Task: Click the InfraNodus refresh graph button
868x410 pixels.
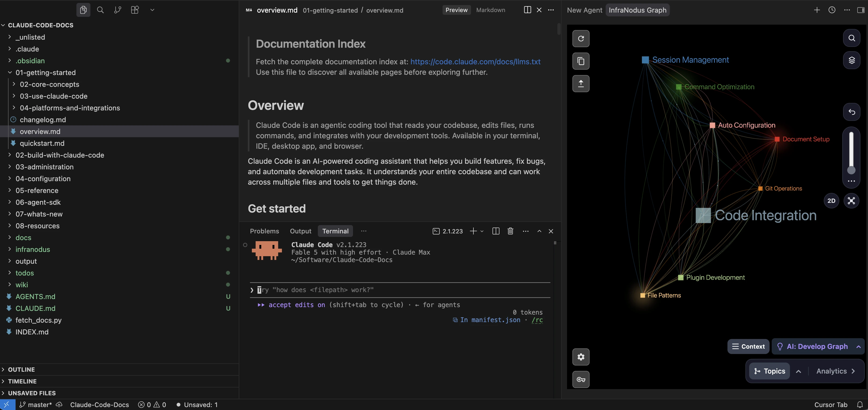Action: (581, 38)
